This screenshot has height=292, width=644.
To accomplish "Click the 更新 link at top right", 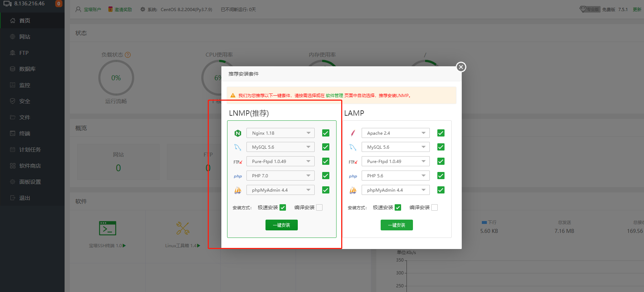I will pos(637,10).
